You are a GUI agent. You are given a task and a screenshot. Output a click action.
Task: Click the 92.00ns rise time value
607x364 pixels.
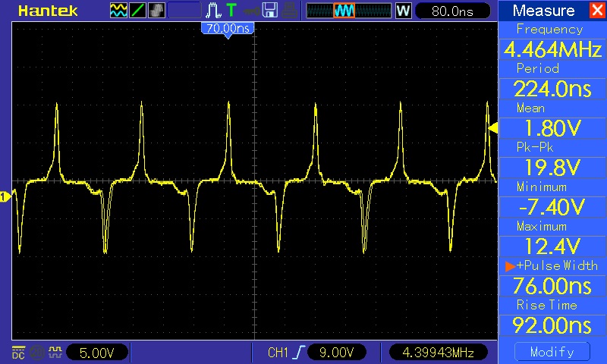pyautogui.click(x=552, y=326)
